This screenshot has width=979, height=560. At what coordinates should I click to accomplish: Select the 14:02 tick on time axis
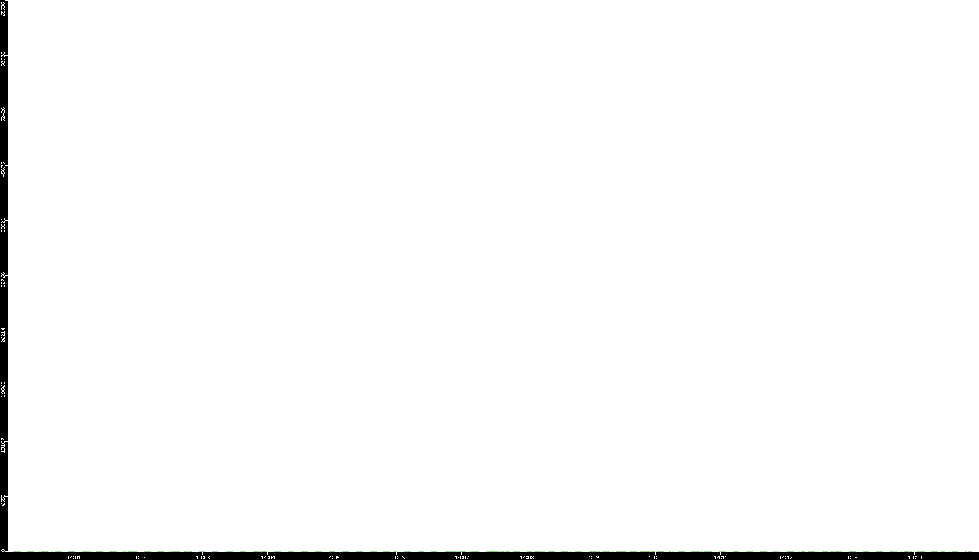coord(138,557)
